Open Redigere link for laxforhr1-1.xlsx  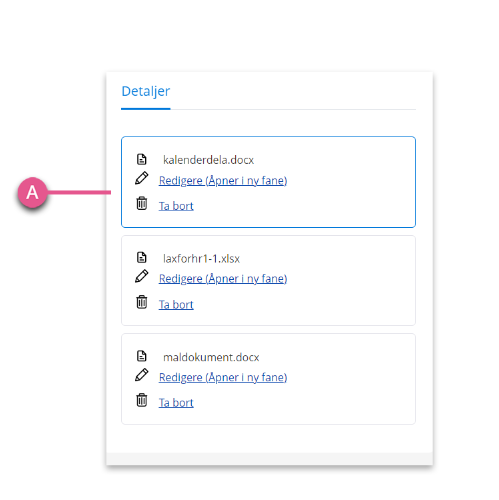223,279
